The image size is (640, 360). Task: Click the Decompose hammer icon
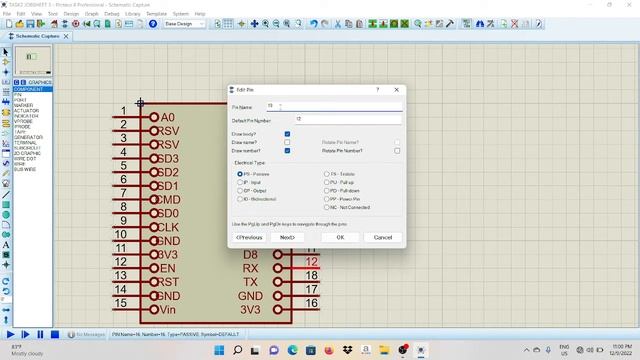pyautogui.click(x=450, y=24)
